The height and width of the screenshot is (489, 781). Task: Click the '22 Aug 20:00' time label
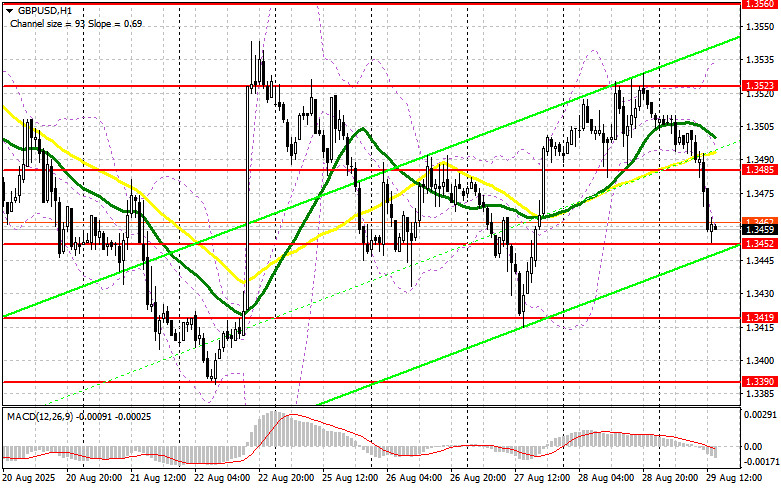tap(286, 478)
